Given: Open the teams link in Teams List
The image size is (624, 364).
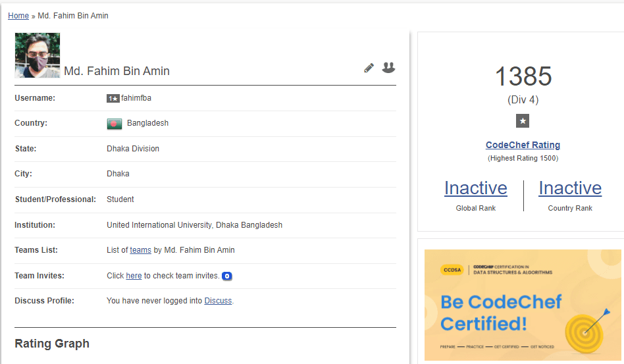Looking at the screenshot, I should [x=140, y=250].
